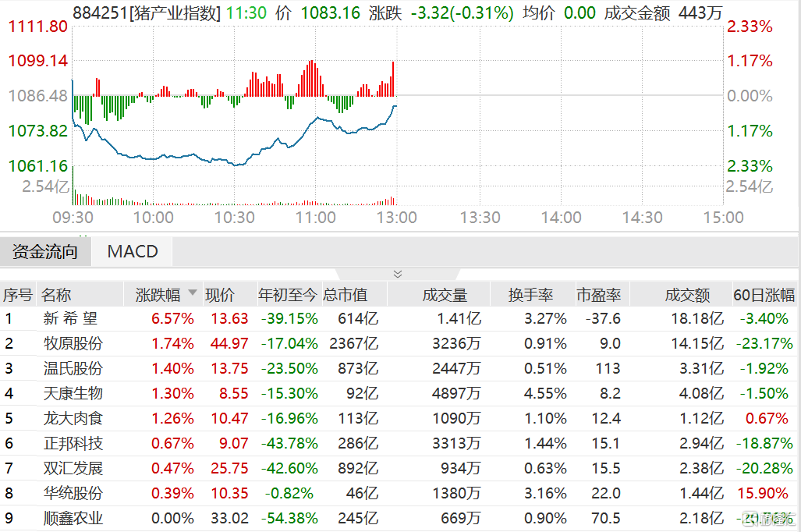Select stock 顺鑫农业 in list
The image size is (801, 532).
pos(73,518)
